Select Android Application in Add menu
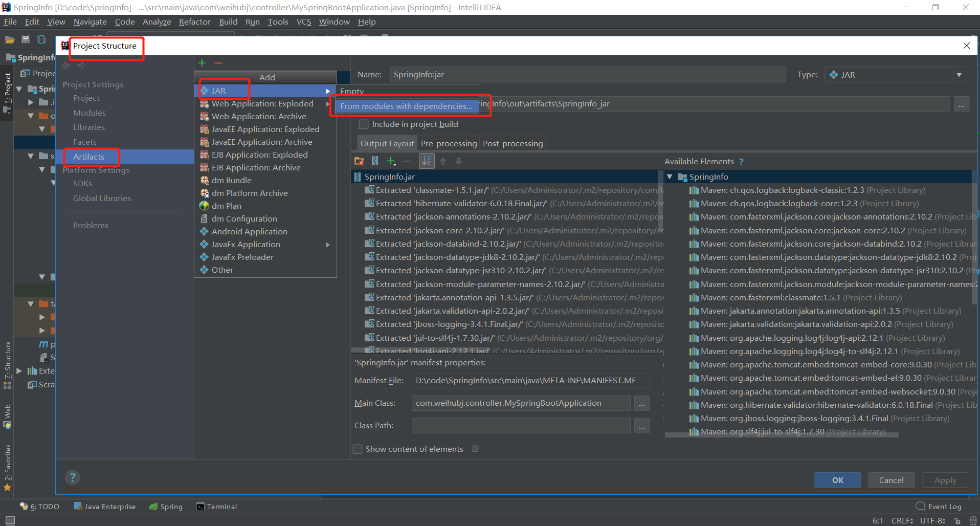Image resolution: width=980 pixels, height=526 pixels. pyautogui.click(x=265, y=232)
